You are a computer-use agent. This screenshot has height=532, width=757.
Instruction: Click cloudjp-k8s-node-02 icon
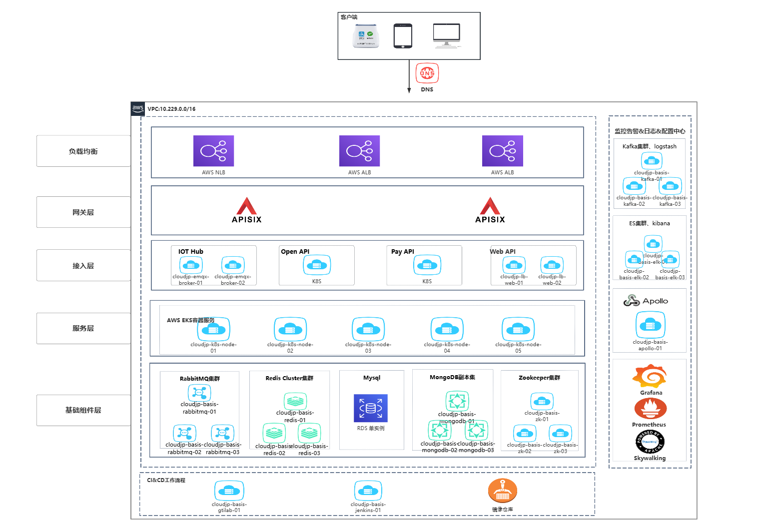pyautogui.click(x=290, y=329)
